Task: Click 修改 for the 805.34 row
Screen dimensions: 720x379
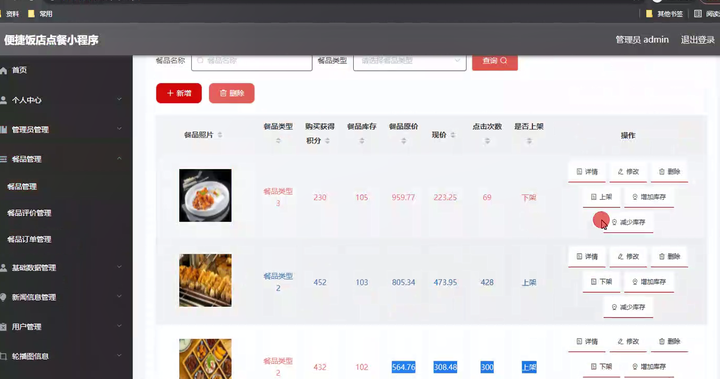Action: 628,257
